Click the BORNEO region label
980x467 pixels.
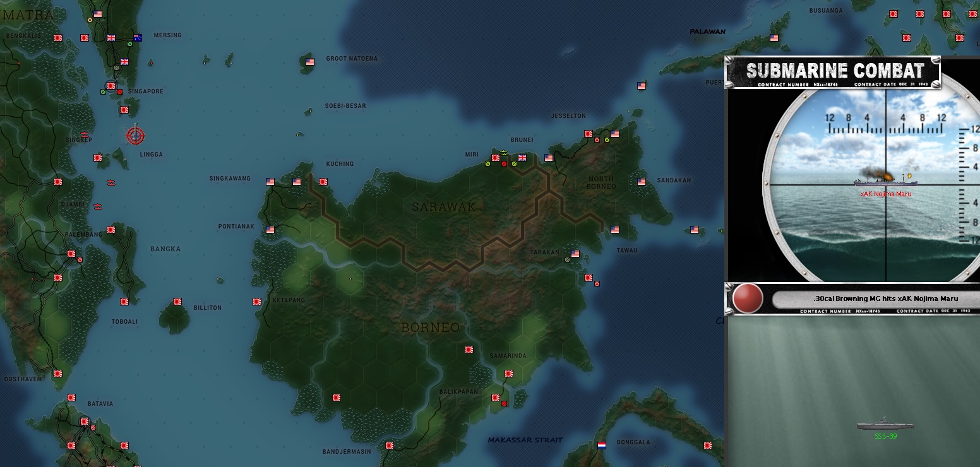[431, 327]
